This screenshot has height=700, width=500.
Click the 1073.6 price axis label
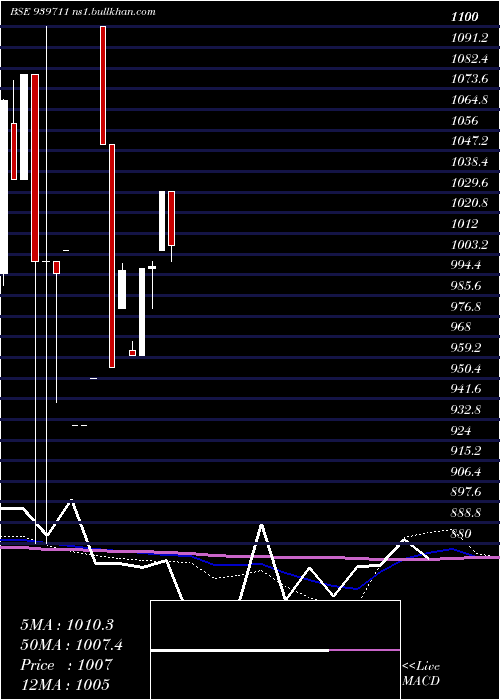469,79
